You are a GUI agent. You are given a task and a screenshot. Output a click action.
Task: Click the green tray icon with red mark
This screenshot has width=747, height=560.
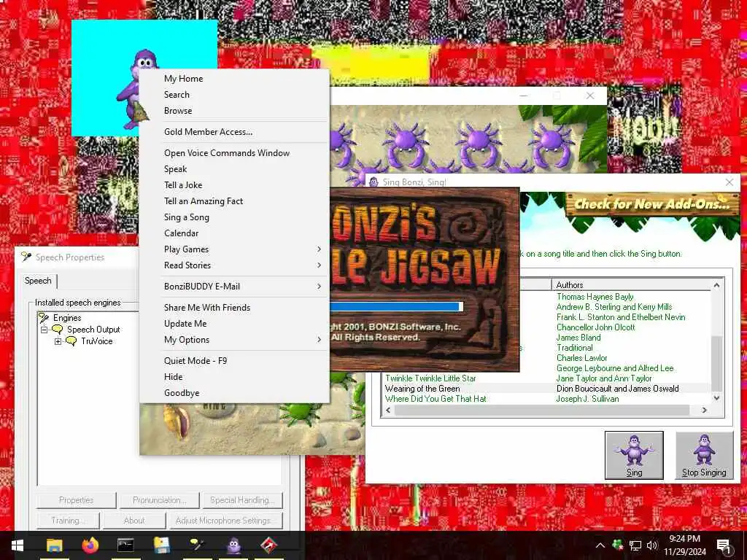[618, 545]
